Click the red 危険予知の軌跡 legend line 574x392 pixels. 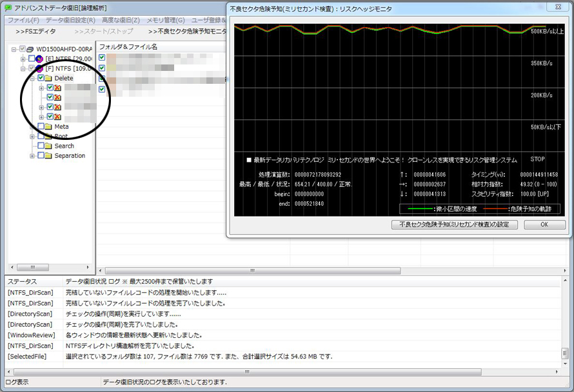tap(495, 209)
